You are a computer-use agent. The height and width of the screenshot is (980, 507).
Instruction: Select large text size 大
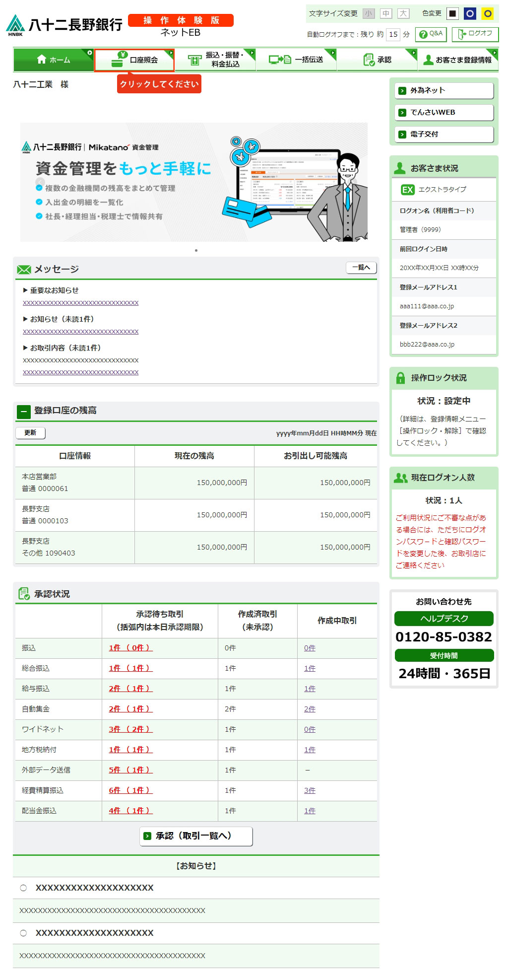[x=403, y=14]
